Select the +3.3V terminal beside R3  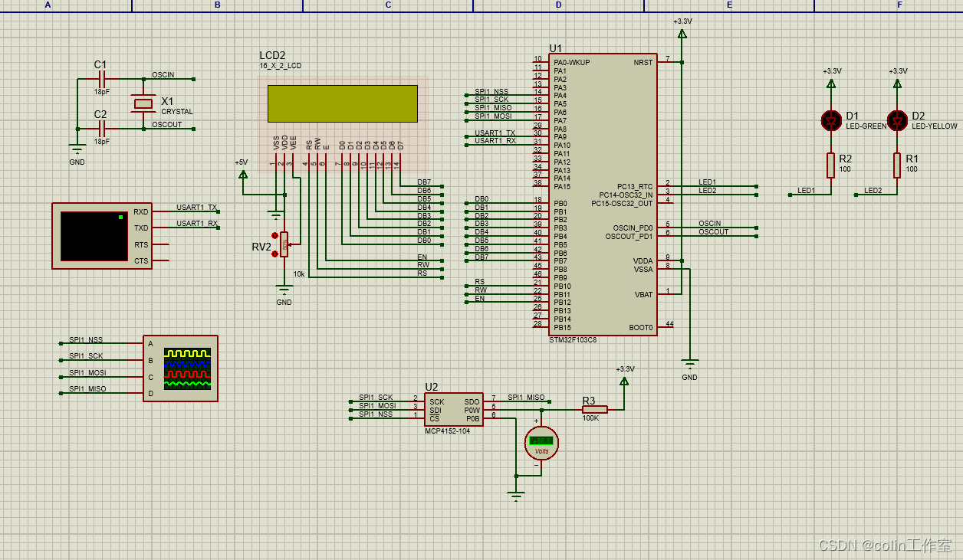624,380
